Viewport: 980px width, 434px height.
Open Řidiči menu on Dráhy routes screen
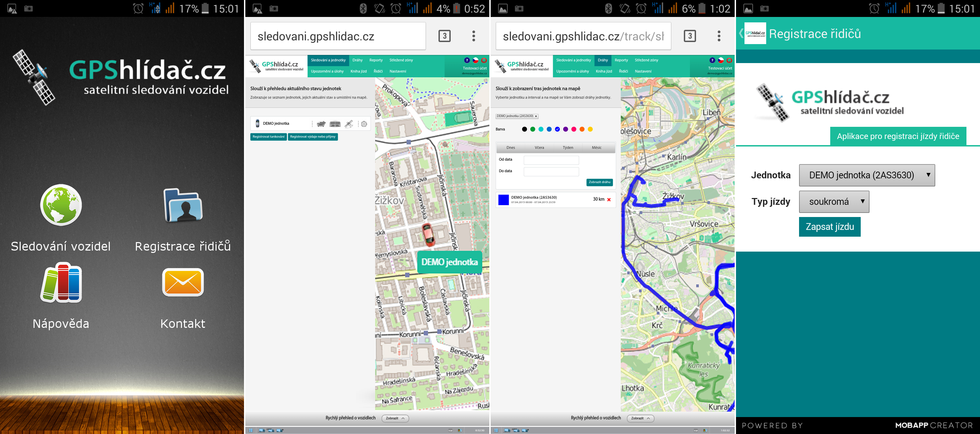(623, 71)
